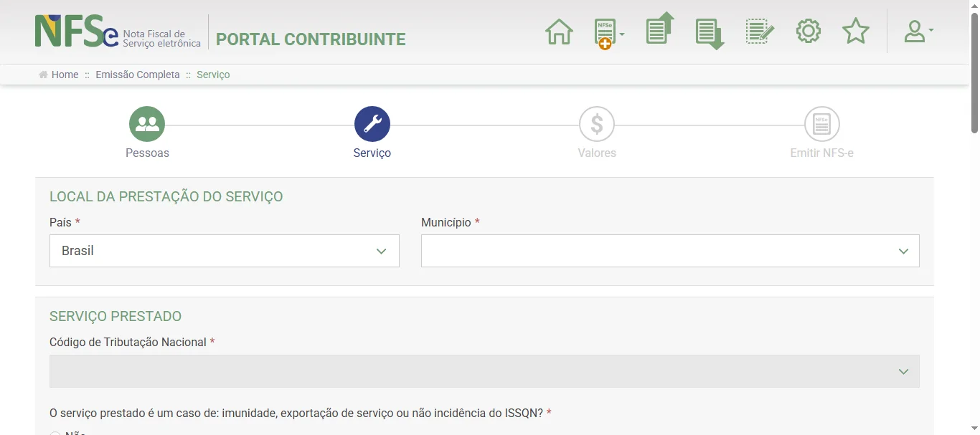This screenshot has width=980, height=435.
Task: Click the Home breadcrumb link
Action: pyautogui.click(x=64, y=75)
